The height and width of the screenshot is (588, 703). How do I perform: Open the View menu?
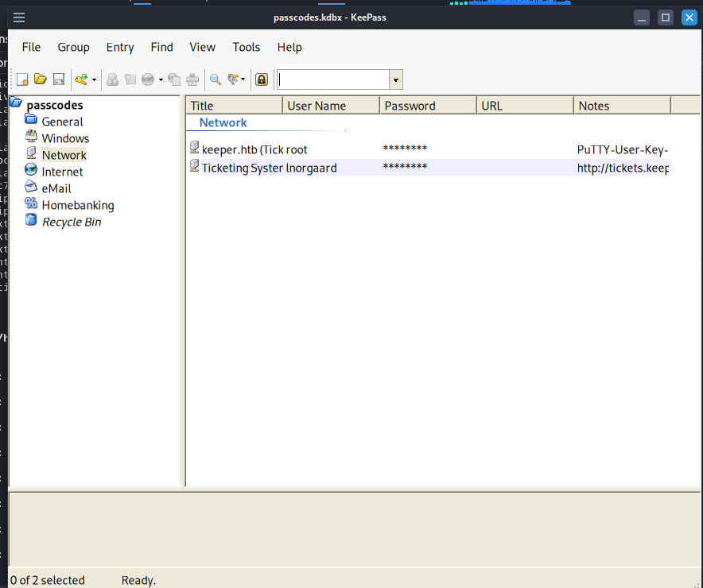pyautogui.click(x=202, y=47)
